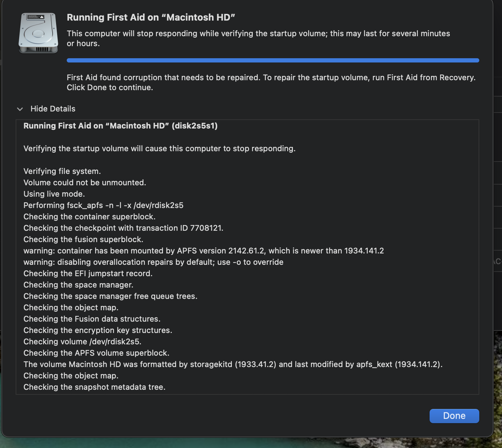The image size is (502, 448).
Task: Select the APFS version 2142.61.2 warning line
Action: point(203,251)
